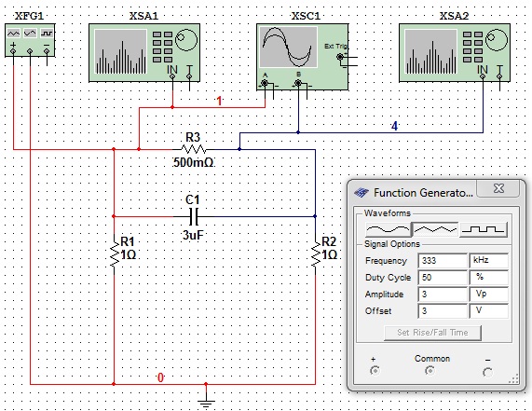
Task: Click the plus terminal of XFG1 instrument
Action: tap(13, 51)
